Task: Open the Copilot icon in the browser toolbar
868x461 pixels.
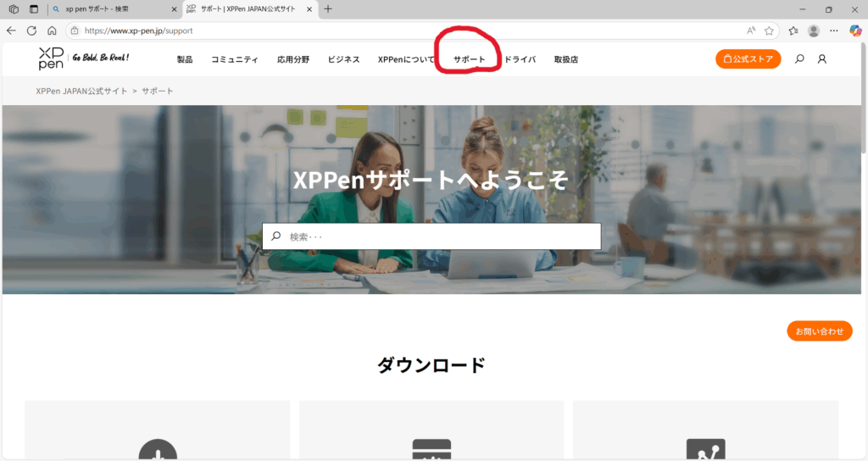Action: click(x=855, y=31)
